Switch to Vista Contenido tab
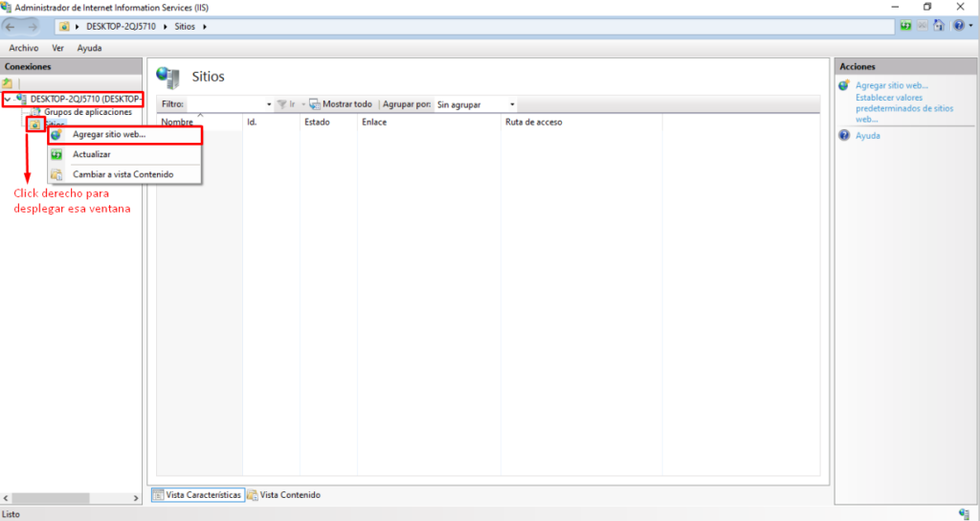This screenshot has height=521, width=980. [x=283, y=495]
